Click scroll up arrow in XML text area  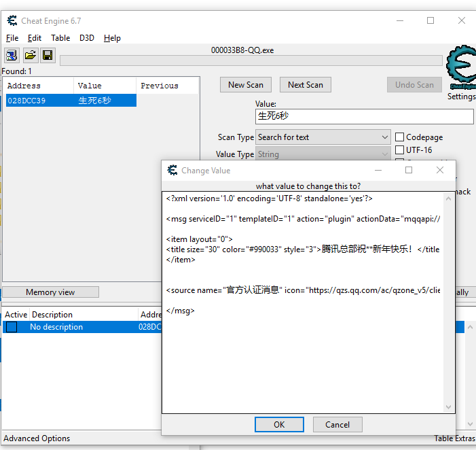click(x=448, y=198)
